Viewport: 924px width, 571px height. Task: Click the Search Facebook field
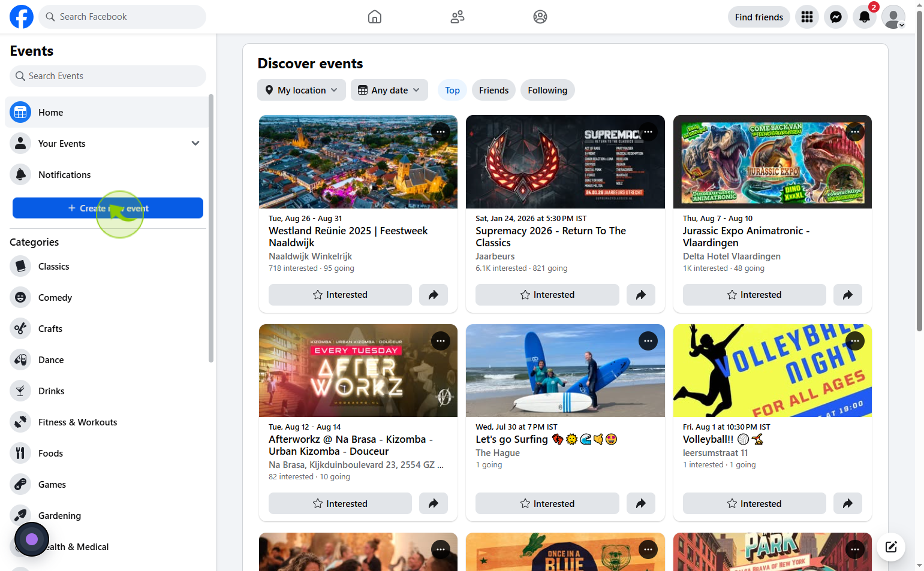[x=122, y=17]
